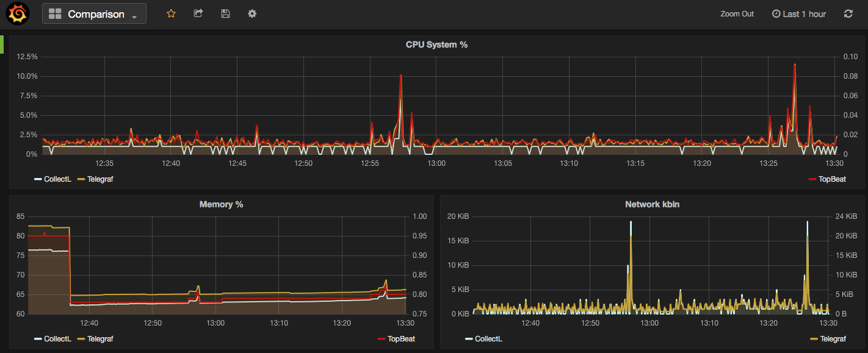Toggle Telegraf series in Network kbin legend

coord(833,338)
